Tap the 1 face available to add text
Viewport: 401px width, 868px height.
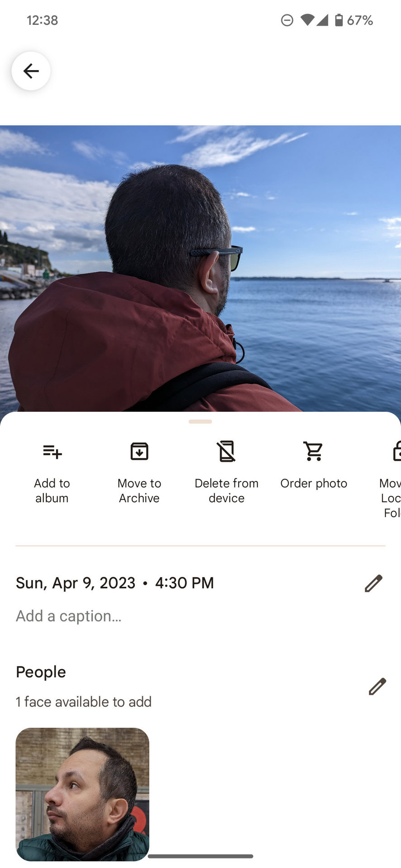pos(84,702)
